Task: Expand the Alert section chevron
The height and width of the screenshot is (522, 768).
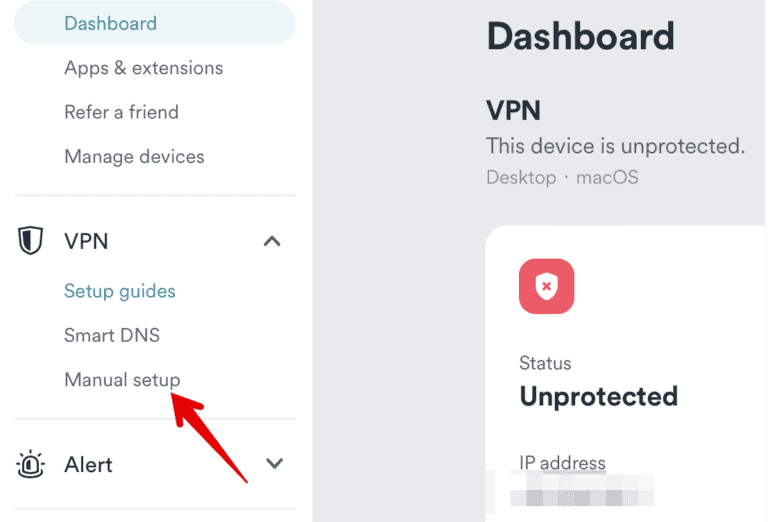Action: tap(274, 464)
